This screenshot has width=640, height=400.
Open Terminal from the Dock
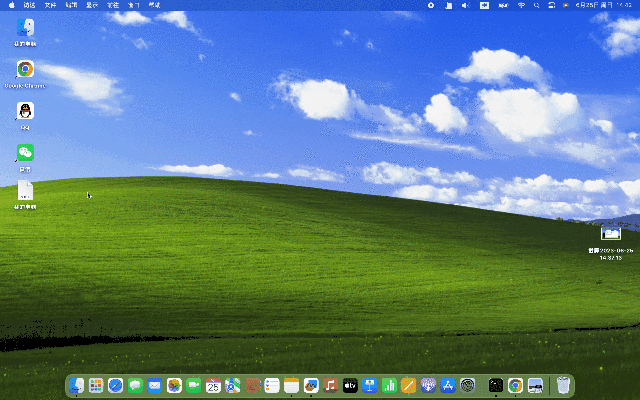tap(496, 385)
